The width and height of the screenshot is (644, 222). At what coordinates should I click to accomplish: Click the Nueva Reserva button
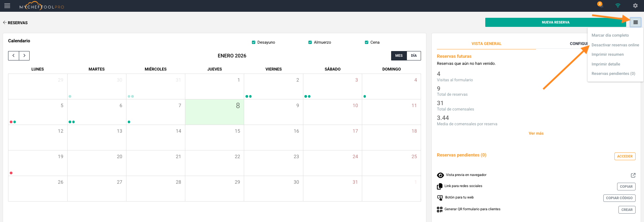[555, 23]
